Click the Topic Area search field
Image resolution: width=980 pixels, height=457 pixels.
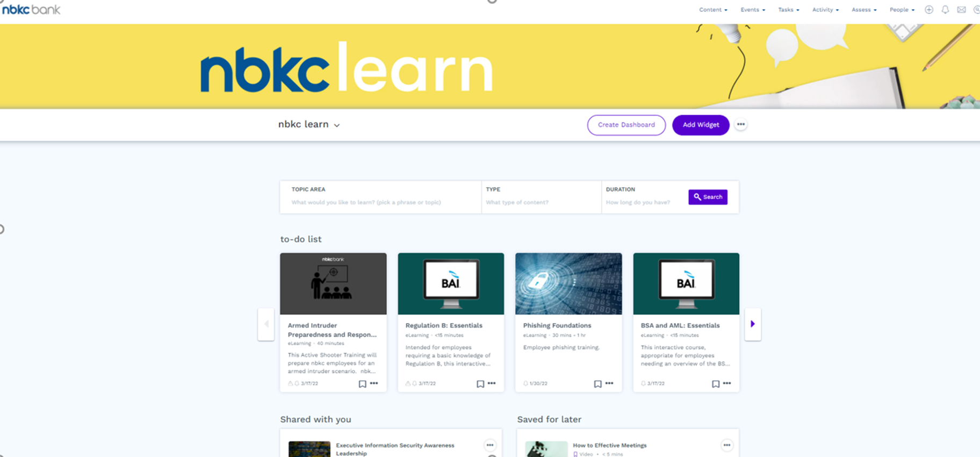click(x=379, y=202)
